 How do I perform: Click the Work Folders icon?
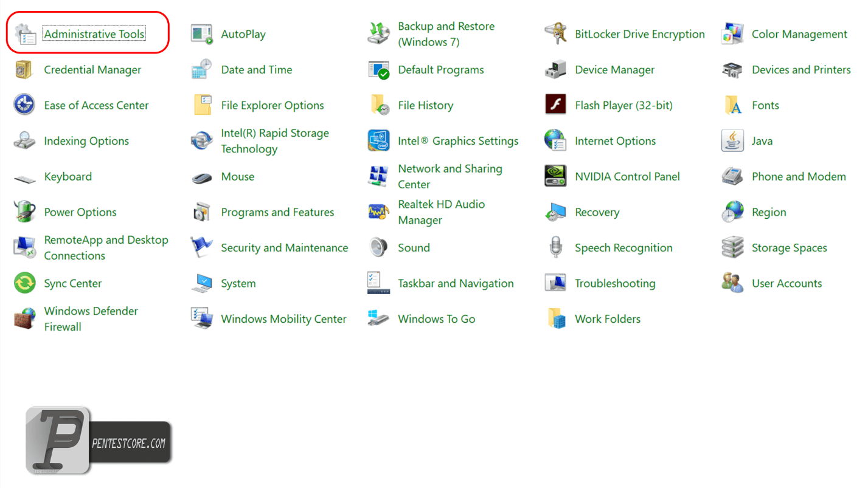click(x=556, y=319)
